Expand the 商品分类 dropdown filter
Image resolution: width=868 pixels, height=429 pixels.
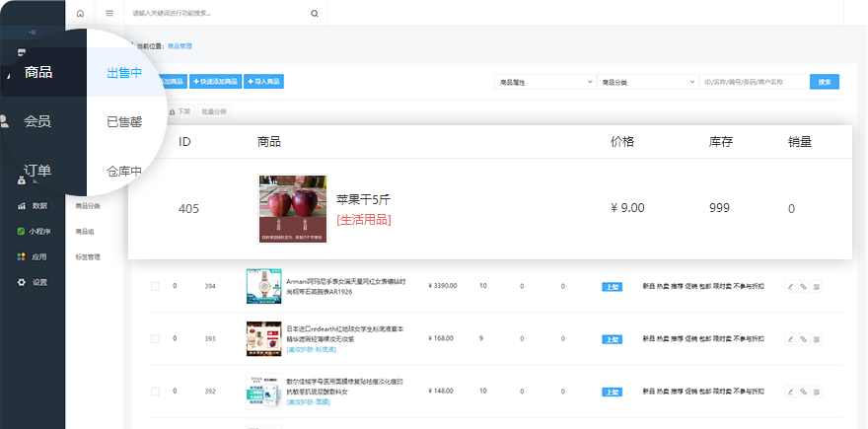(x=646, y=82)
